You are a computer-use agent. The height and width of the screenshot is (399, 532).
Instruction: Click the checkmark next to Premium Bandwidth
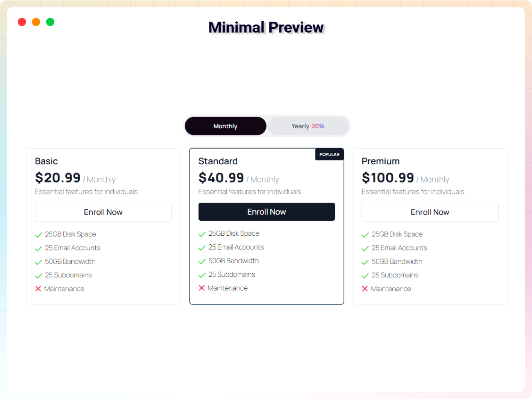point(365,261)
